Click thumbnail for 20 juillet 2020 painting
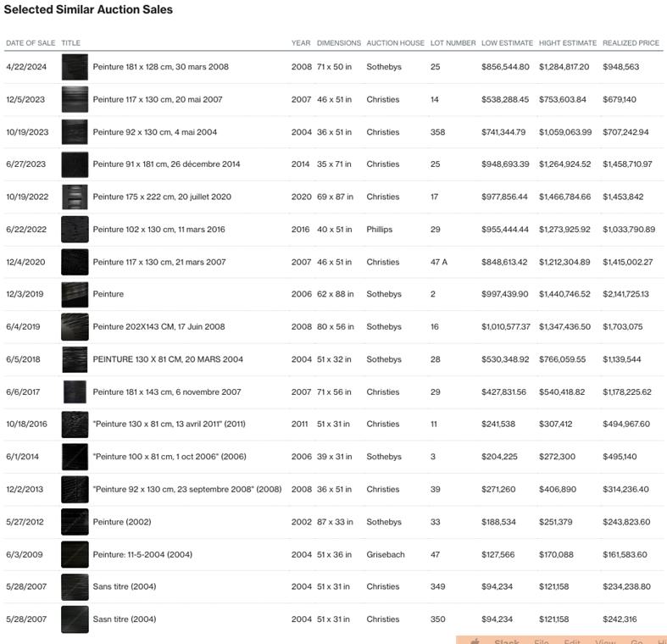Screen dimensions: 667x644 click(x=75, y=197)
